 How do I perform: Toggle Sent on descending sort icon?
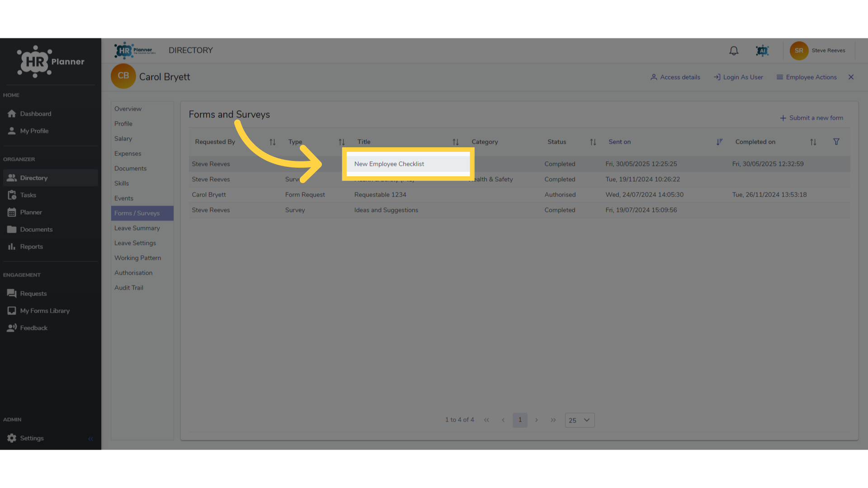(719, 142)
